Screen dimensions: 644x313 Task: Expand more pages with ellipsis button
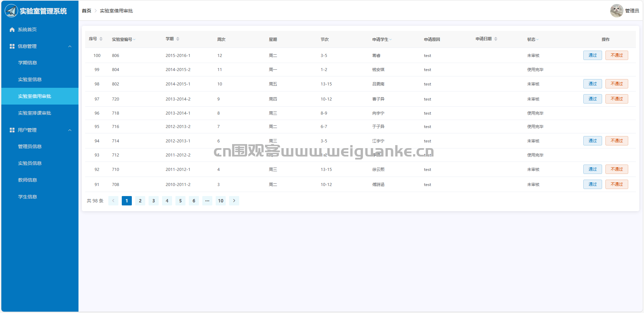(207, 201)
